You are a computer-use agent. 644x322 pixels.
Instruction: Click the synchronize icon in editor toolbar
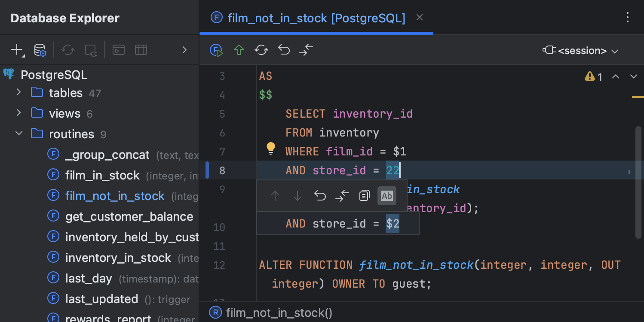(x=261, y=50)
